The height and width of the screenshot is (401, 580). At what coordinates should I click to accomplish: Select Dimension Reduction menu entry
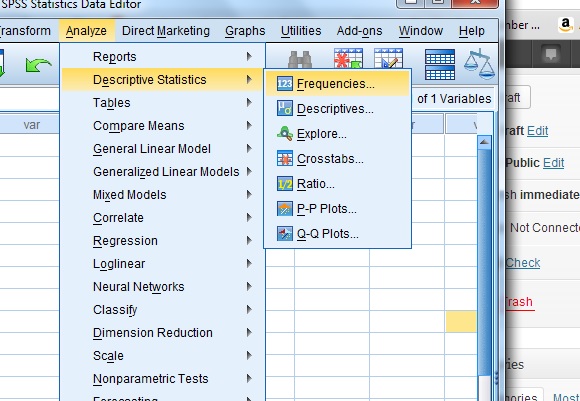pos(163,333)
